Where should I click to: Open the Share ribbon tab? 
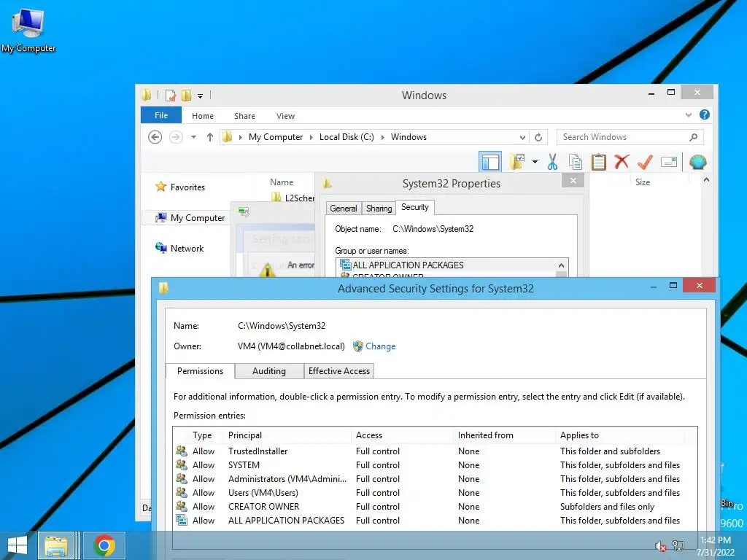coord(244,116)
